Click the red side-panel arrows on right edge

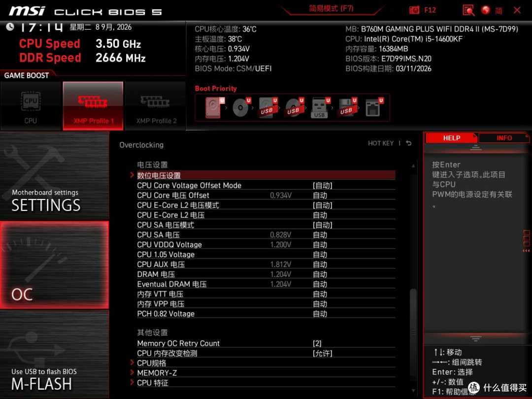[x=526, y=251]
